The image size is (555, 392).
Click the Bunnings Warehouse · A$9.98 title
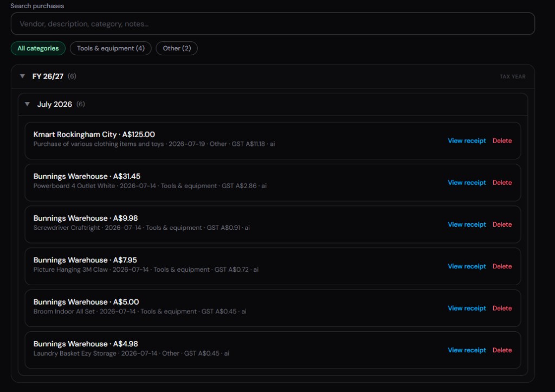[85, 218]
